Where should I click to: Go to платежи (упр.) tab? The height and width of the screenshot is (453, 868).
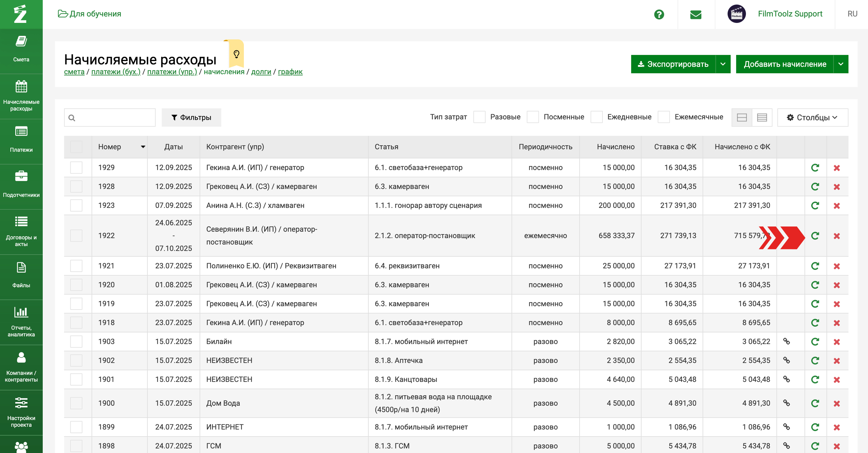point(172,72)
